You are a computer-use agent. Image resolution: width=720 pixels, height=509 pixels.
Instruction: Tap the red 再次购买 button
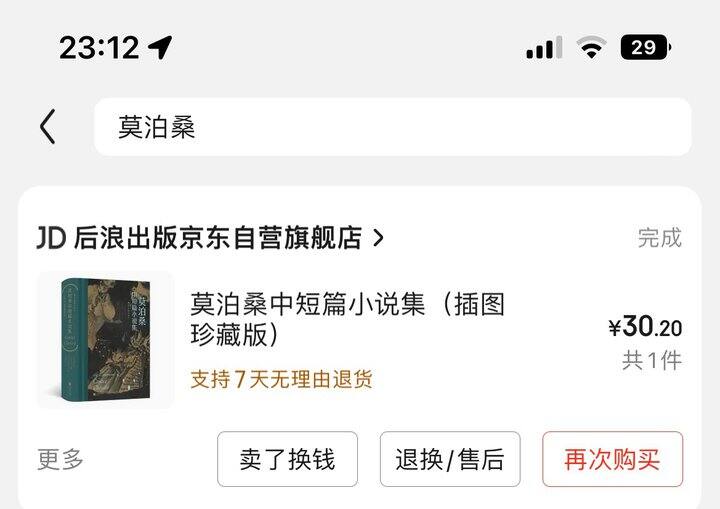tap(613, 459)
